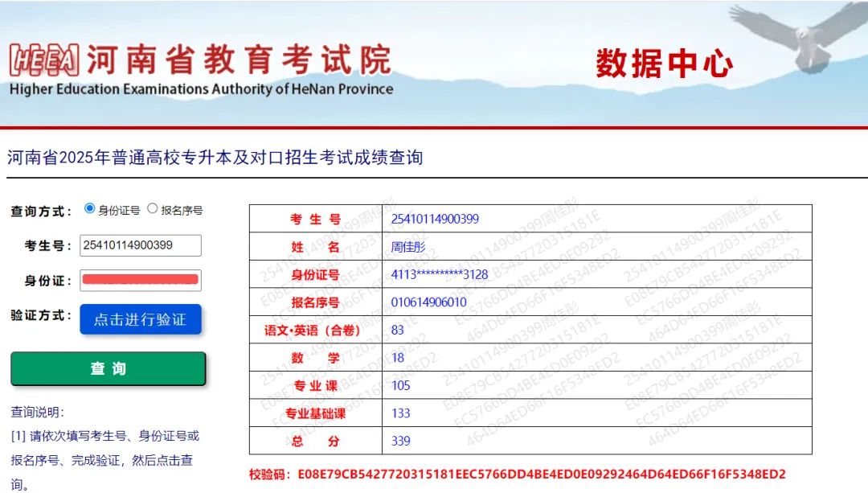Click the 专业基础课 score 133
The width and height of the screenshot is (868, 493).
(x=400, y=413)
